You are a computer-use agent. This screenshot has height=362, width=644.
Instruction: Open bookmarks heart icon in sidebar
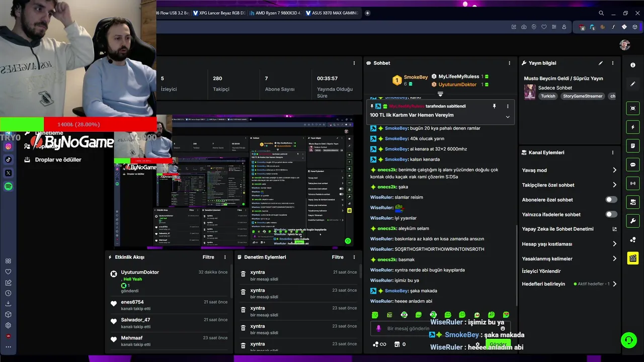[8, 271]
